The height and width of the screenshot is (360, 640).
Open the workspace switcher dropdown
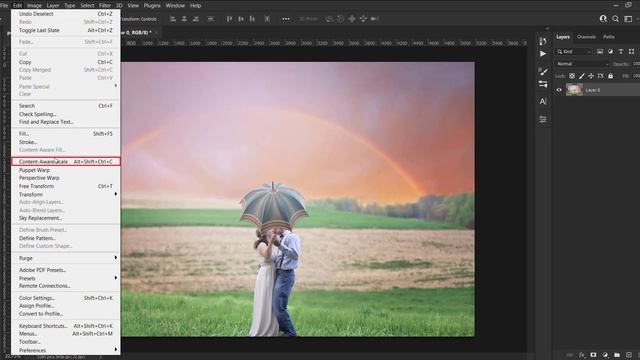(x=628, y=19)
